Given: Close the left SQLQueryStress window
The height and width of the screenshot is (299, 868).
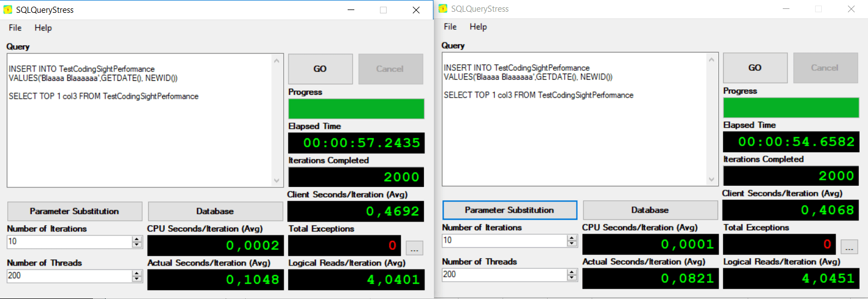Looking at the screenshot, I should (x=416, y=10).
